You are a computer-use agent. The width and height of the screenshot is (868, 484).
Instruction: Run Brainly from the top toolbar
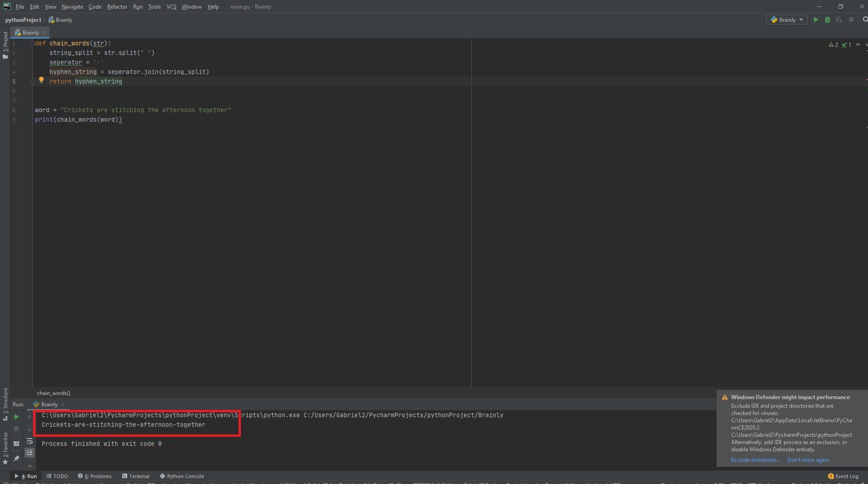816,20
